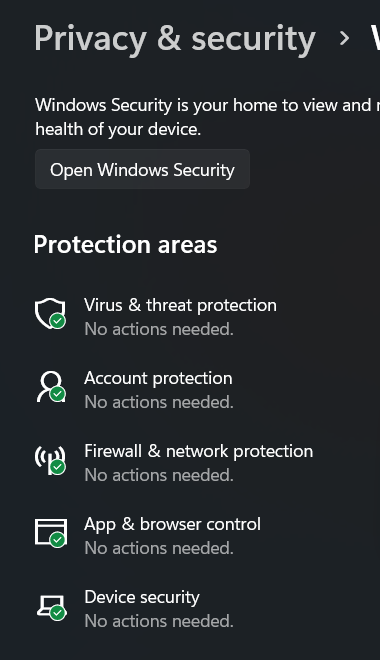Viewport: 380px width, 660px height.
Task: Click green checkmark badge on shield icon
Action: point(58,321)
